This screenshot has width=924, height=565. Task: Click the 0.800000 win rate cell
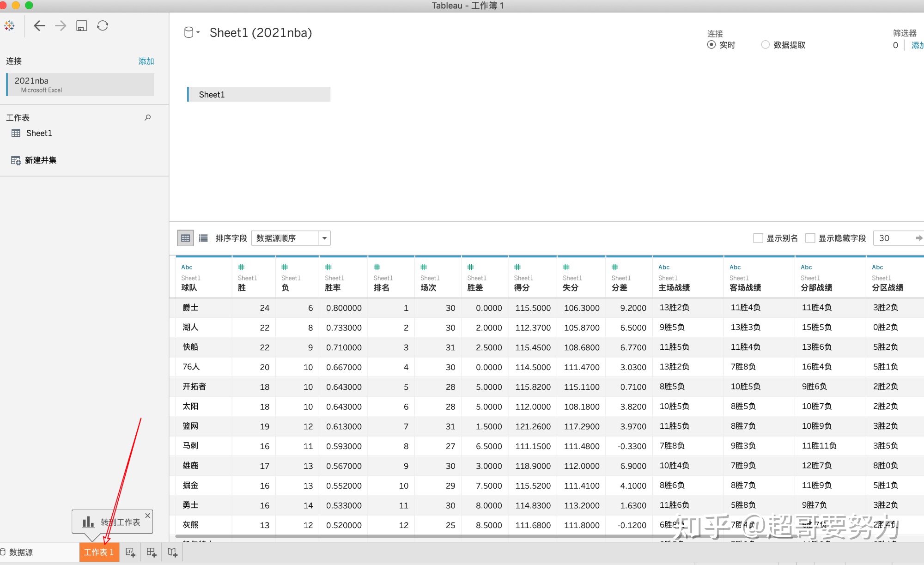point(344,308)
